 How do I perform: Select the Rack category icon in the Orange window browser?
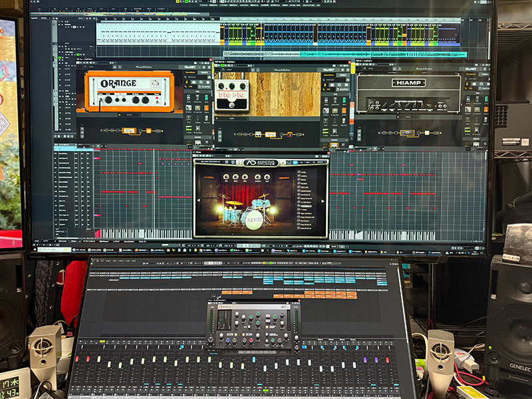point(207,82)
